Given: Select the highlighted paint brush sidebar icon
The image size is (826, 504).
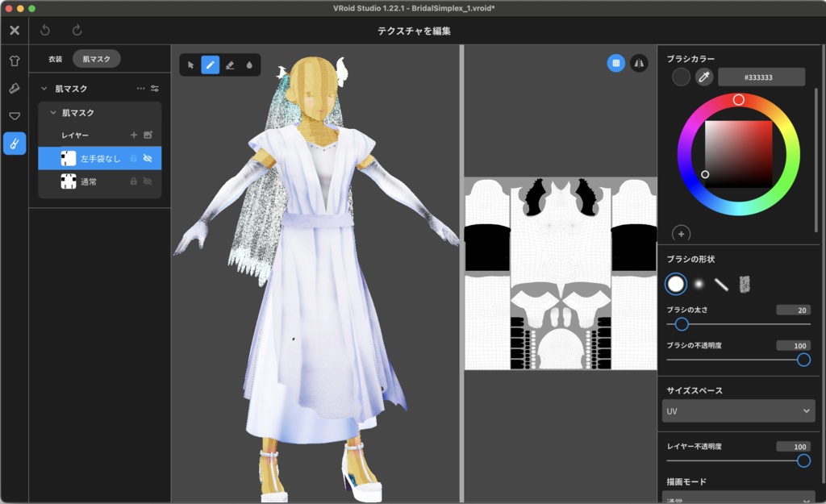Looking at the screenshot, I should tap(15, 144).
